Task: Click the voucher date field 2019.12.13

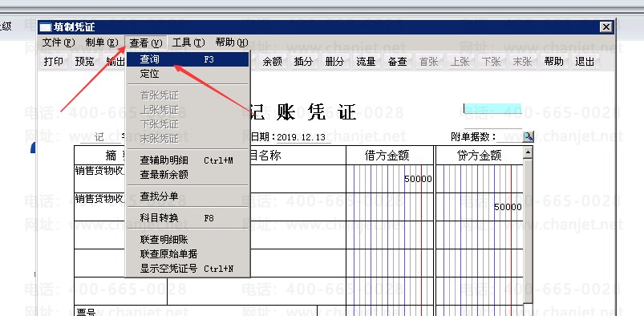Action: tap(304, 138)
